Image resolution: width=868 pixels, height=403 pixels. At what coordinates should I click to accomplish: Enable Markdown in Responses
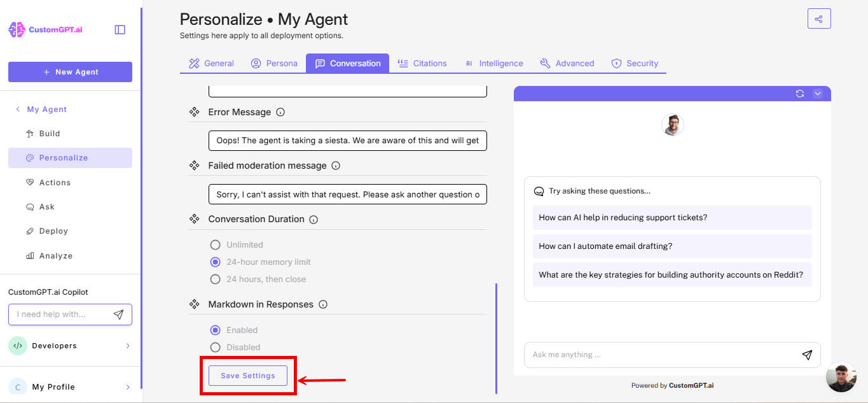click(215, 330)
